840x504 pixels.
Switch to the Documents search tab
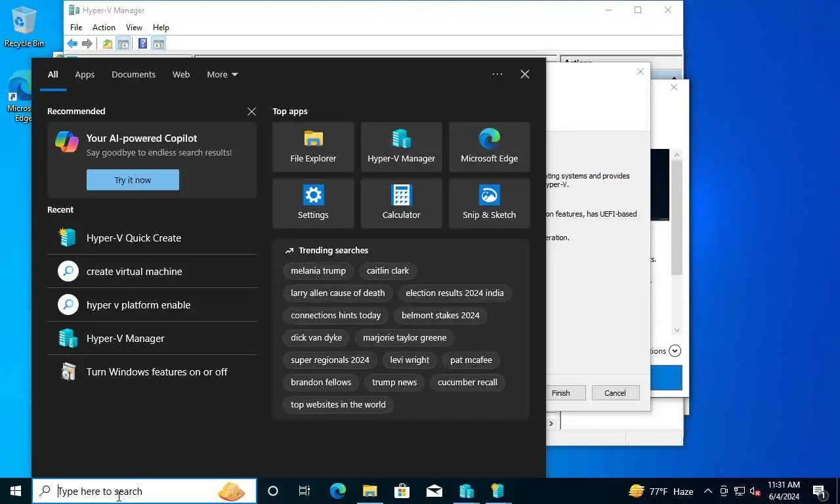[133, 74]
